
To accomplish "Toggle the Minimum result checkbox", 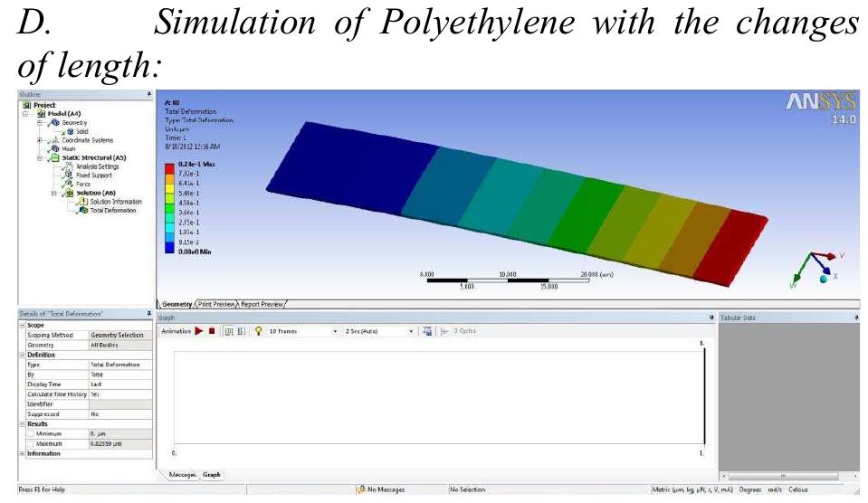I will point(31,434).
